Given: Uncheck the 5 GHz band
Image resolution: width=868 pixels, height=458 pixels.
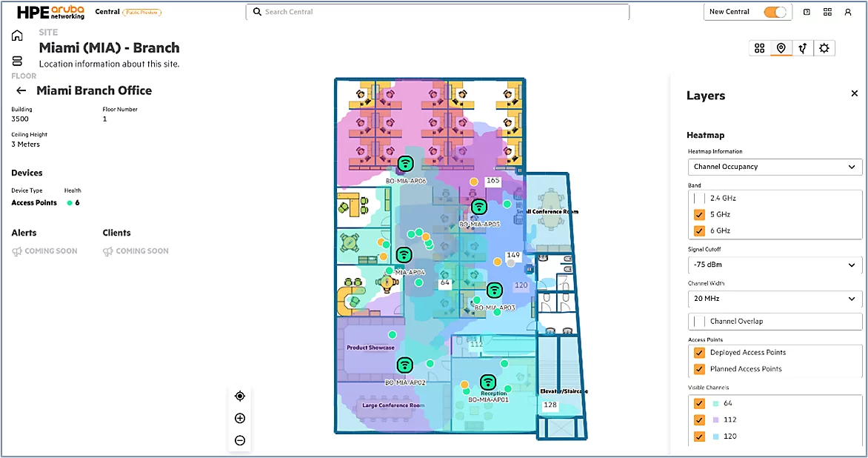Looking at the screenshot, I should tap(699, 214).
